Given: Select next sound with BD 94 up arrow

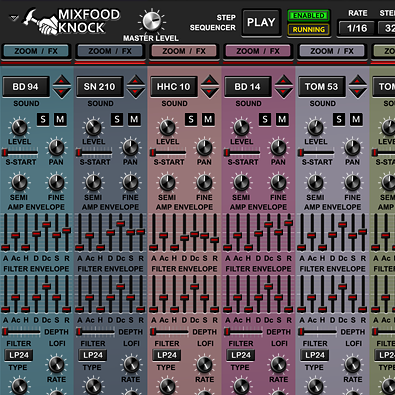Looking at the screenshot, I should [x=62, y=81].
